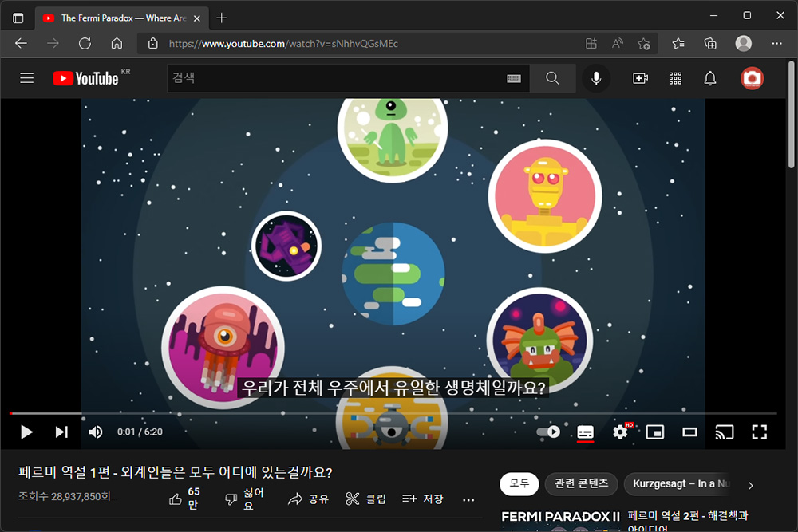Save the video with 저장 button

pyautogui.click(x=422, y=499)
